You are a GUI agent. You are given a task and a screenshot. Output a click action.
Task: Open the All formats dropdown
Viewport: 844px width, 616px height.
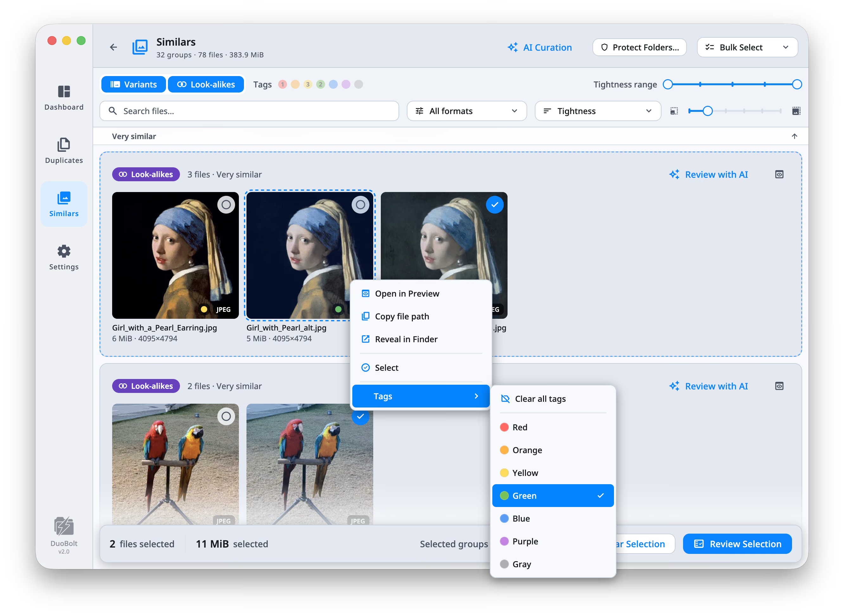point(467,111)
